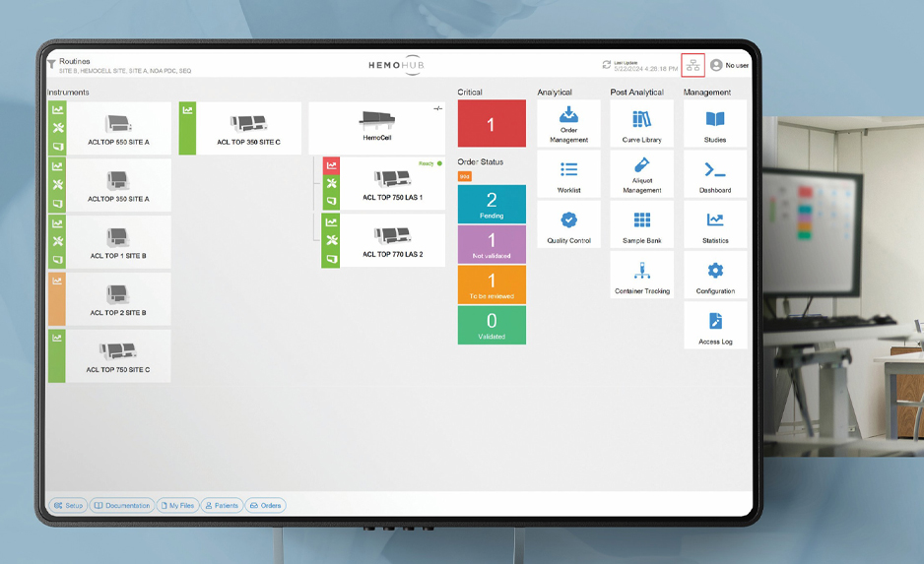Open Aliquot Management tile
Viewport: 924px width, 564px height.
point(641,173)
